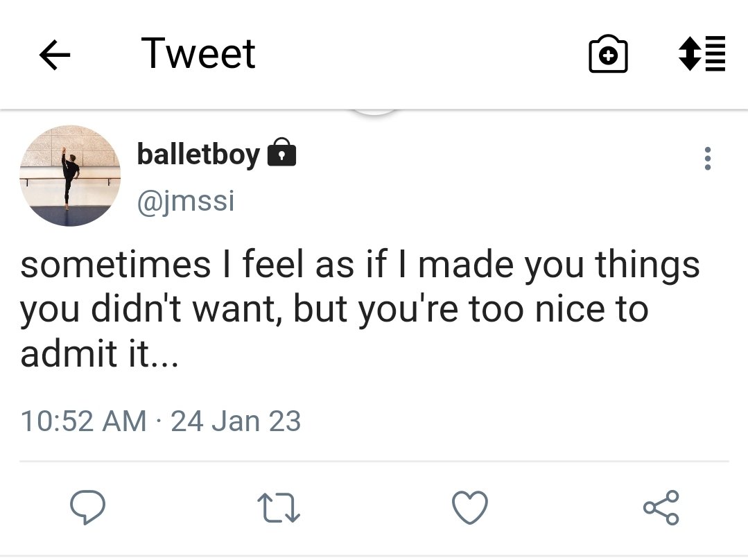The width and height of the screenshot is (748, 560).
Task: Retweet the balletboy tweet
Action: [279, 508]
